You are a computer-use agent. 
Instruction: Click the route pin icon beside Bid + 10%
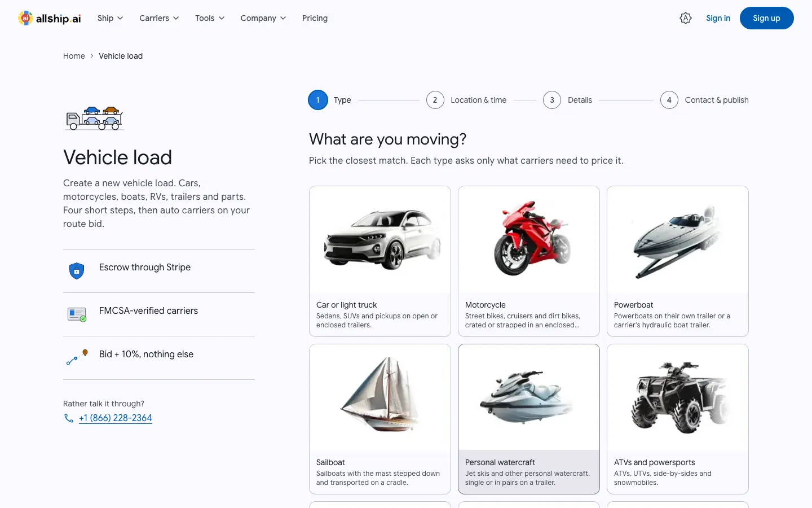(77, 357)
